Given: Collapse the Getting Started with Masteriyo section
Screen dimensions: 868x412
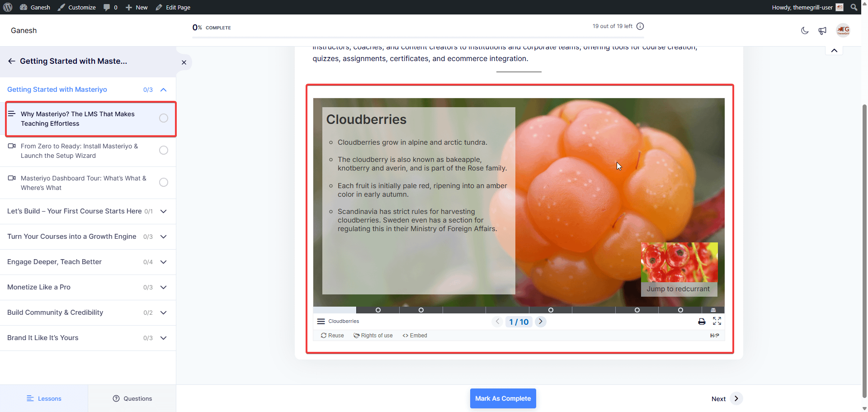Looking at the screenshot, I should (164, 90).
